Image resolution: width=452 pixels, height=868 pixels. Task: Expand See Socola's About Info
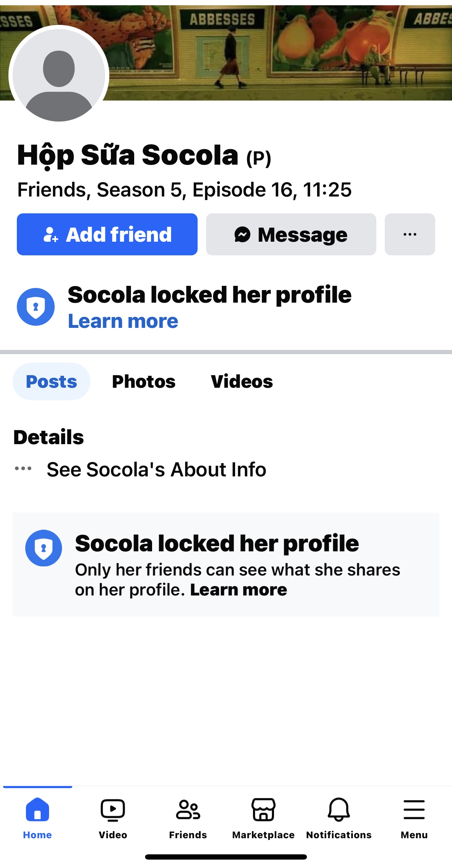point(156,469)
